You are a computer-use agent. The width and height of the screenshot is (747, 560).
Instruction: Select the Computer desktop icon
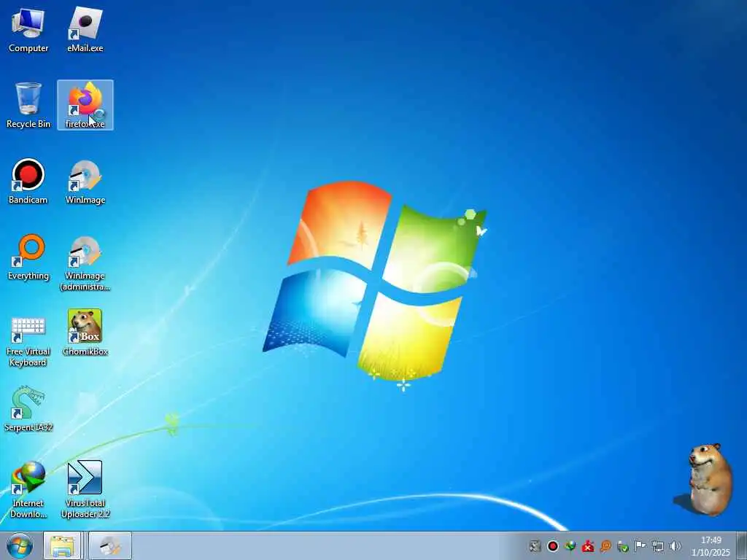coord(28,29)
